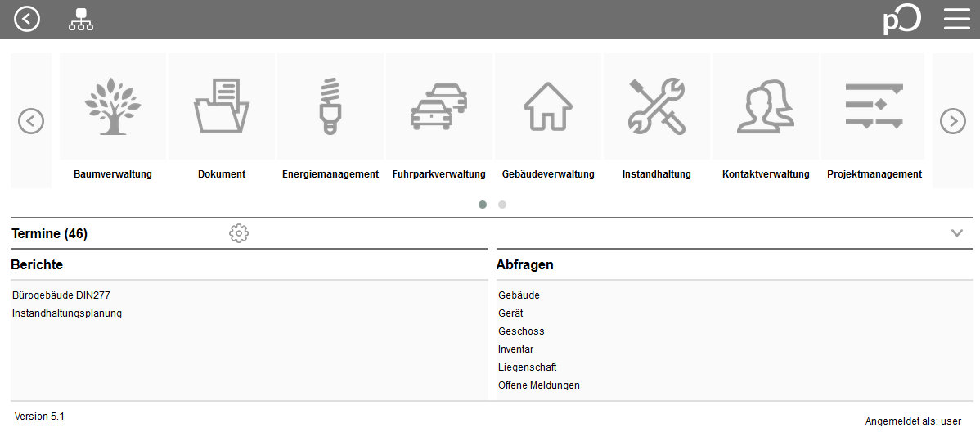
Task: Open the Instandhaltung tools icon
Action: [x=657, y=106]
